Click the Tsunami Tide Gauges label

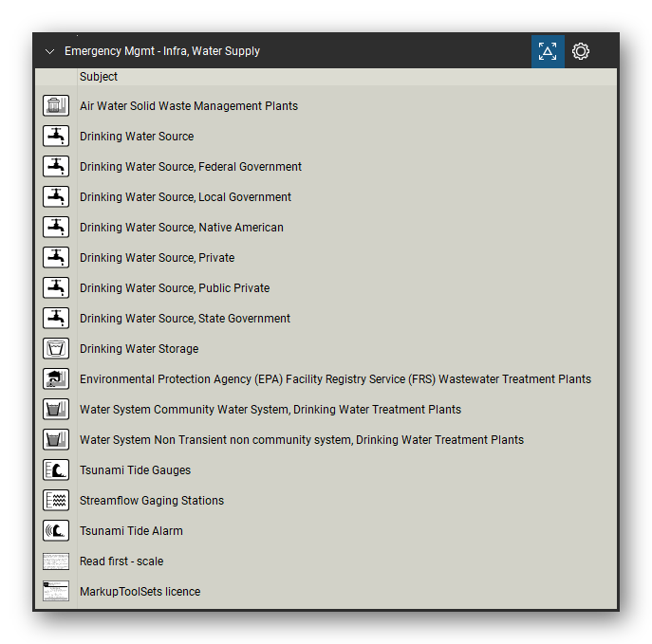click(x=135, y=469)
